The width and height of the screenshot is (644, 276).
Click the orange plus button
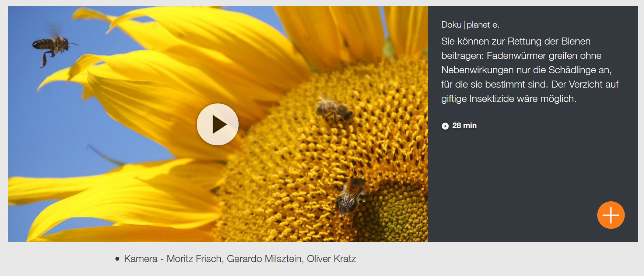click(611, 215)
